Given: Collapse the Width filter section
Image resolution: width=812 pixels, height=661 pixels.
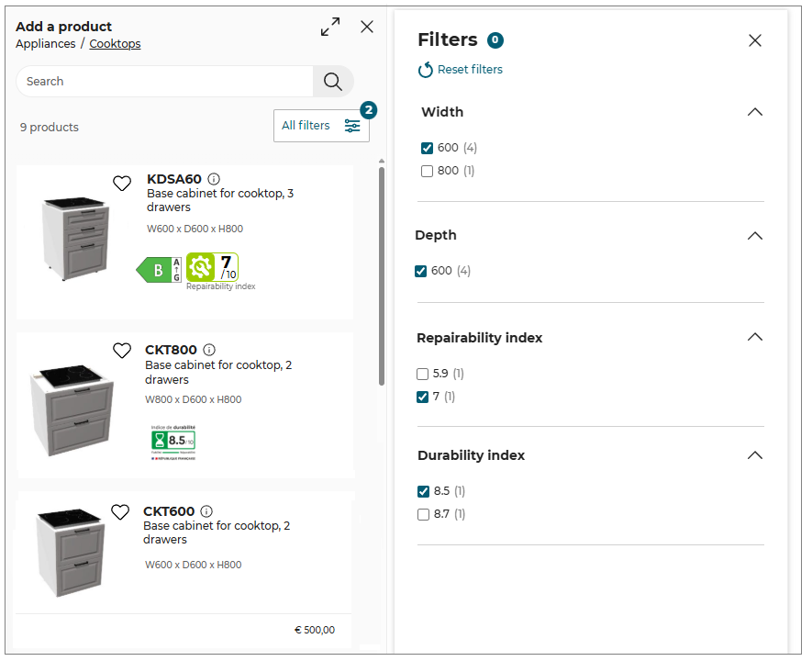Looking at the screenshot, I should (754, 111).
